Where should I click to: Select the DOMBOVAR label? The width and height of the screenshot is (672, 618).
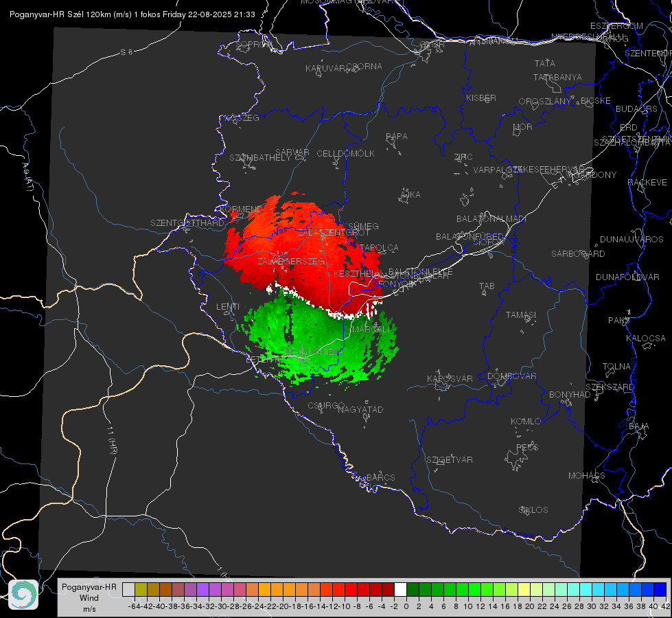511,376
